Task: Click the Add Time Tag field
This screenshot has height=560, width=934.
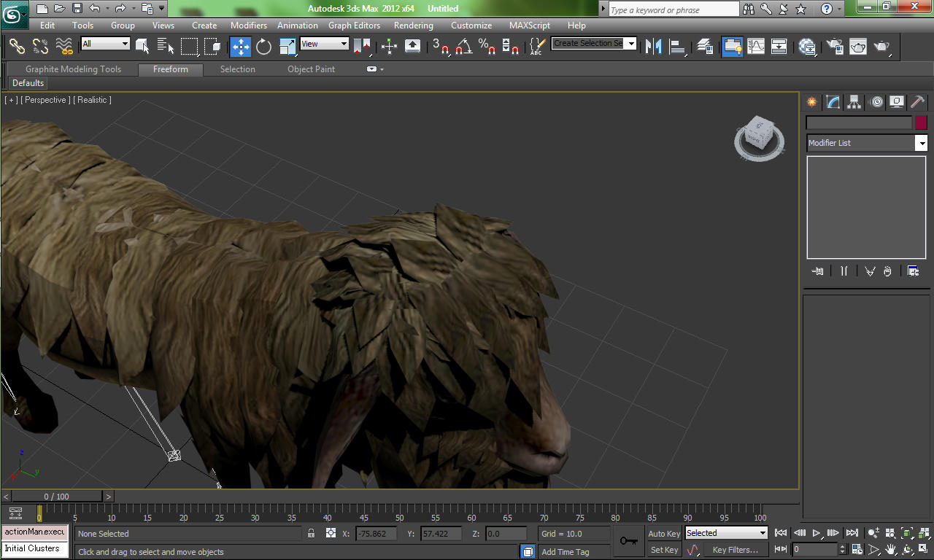Action: (x=574, y=552)
